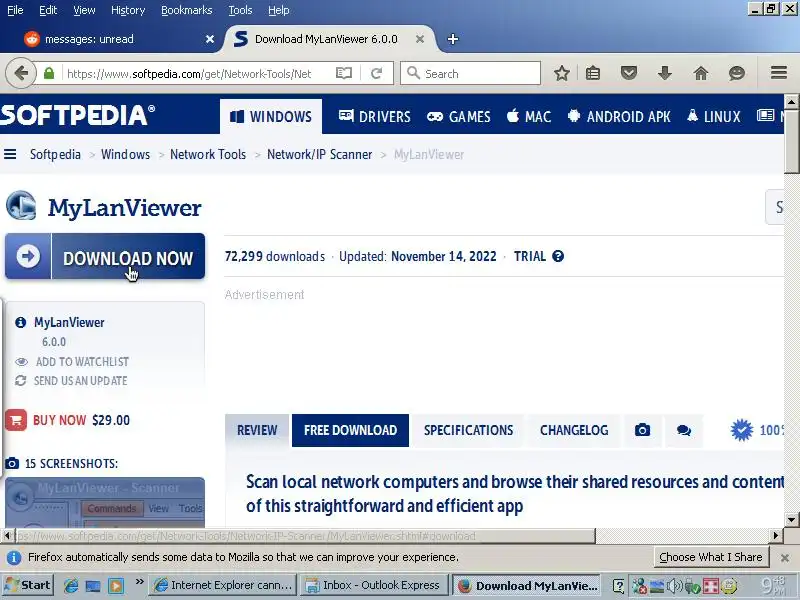Save page to Pocket icon
800x600 pixels.
pyautogui.click(x=629, y=73)
